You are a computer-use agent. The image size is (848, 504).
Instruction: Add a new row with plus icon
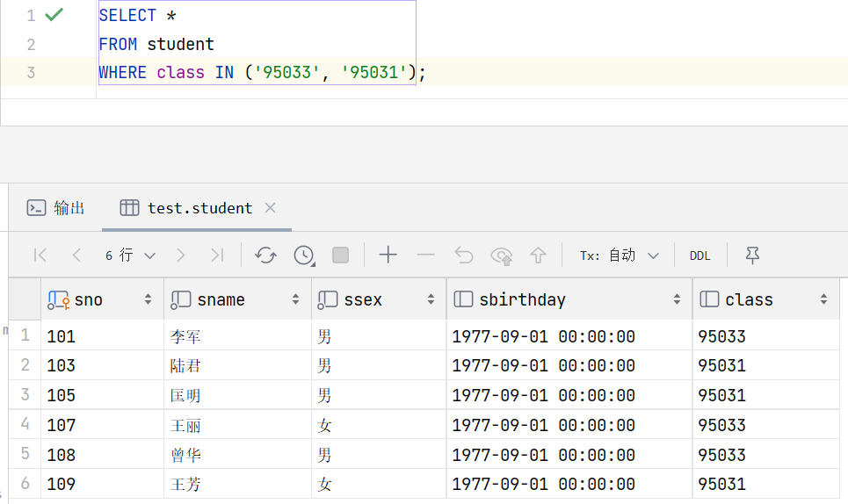point(388,255)
